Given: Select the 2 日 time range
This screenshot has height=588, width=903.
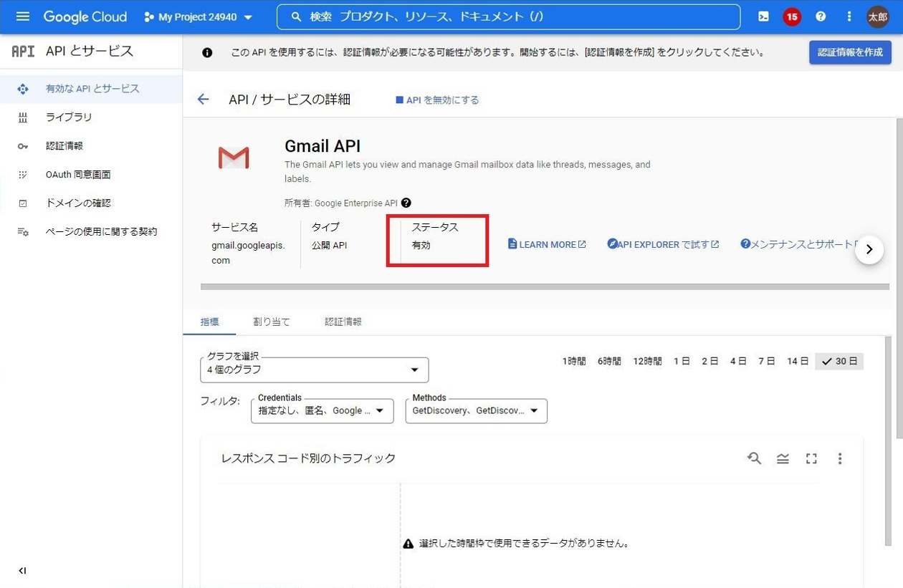Looking at the screenshot, I should point(709,362).
